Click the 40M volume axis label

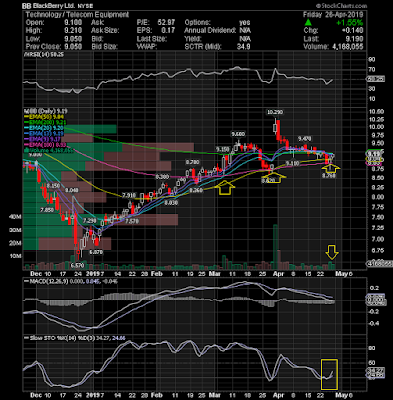16,217
